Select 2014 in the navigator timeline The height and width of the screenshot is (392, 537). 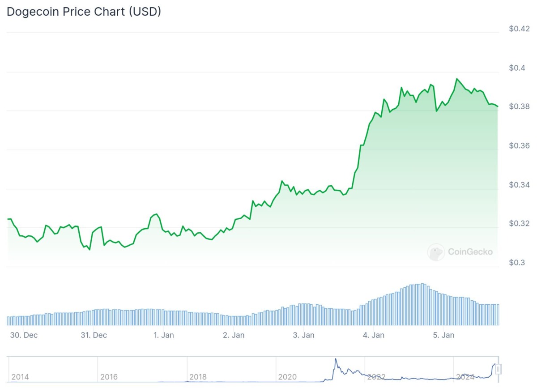coord(20,377)
